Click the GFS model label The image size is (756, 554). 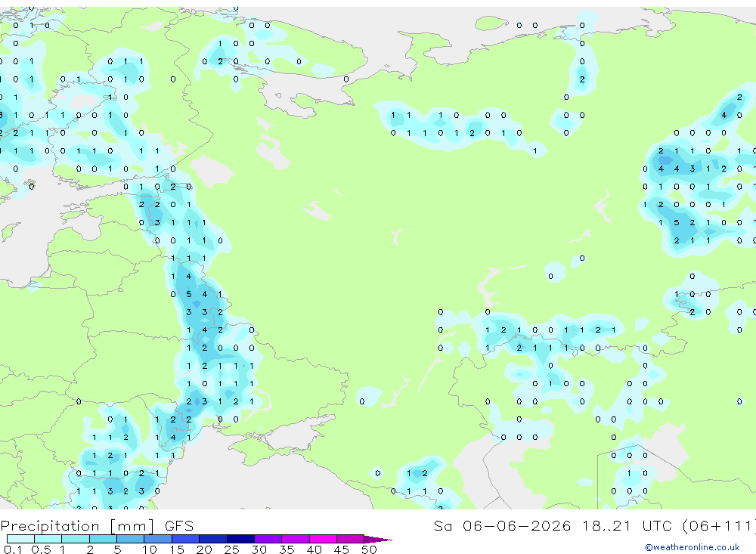179,526
